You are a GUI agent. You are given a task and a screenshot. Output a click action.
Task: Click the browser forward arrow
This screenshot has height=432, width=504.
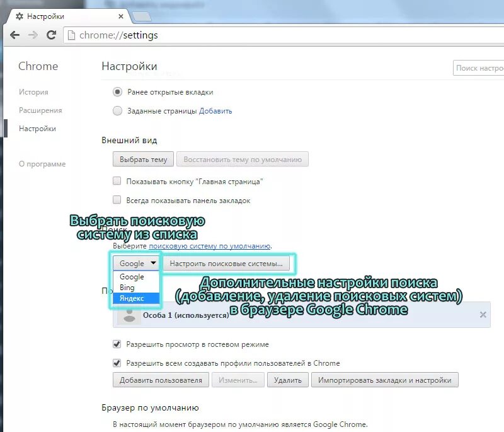click(33, 35)
